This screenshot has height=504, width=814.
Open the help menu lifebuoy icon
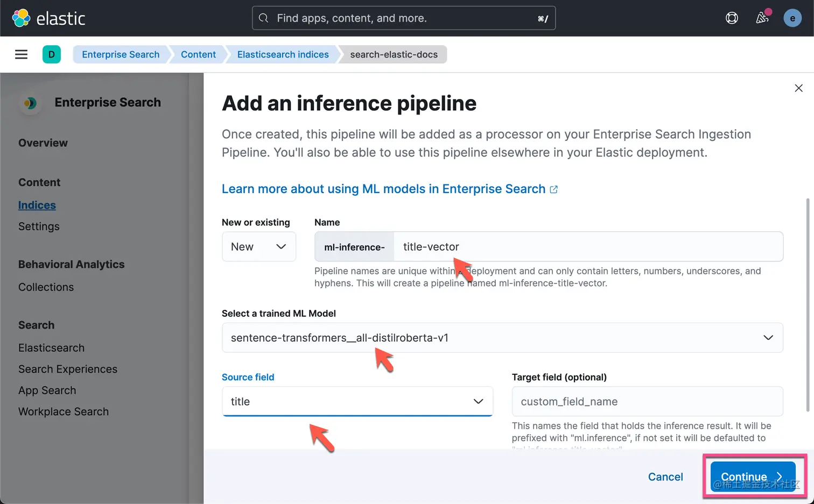[x=732, y=18]
